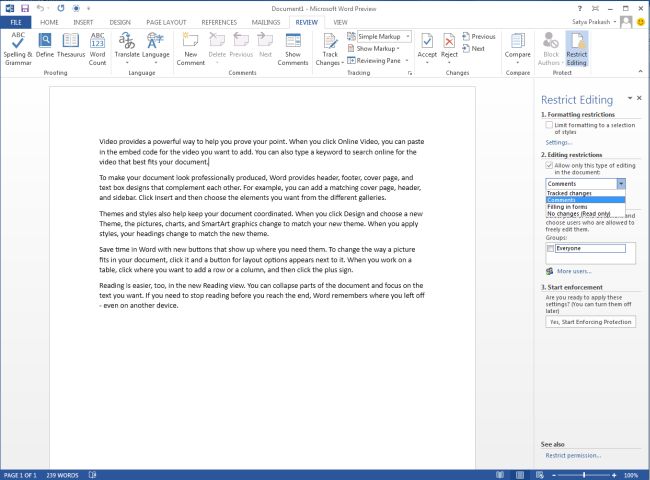
Task: Switch to the HOME tab
Action: point(49,22)
